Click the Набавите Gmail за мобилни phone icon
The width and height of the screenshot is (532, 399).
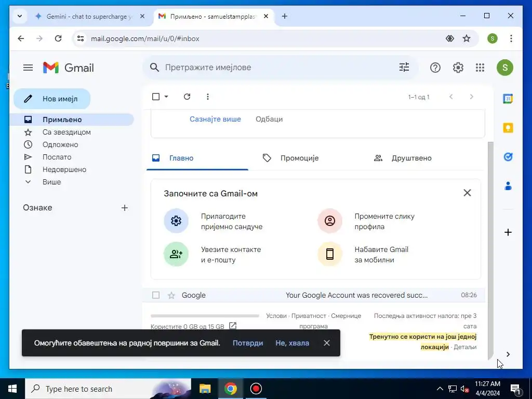coord(330,254)
